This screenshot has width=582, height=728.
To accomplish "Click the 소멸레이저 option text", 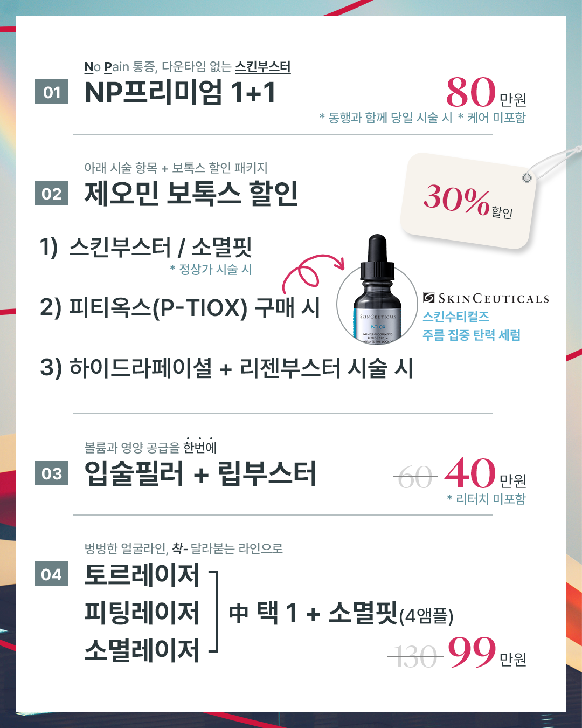I will pos(142,650).
